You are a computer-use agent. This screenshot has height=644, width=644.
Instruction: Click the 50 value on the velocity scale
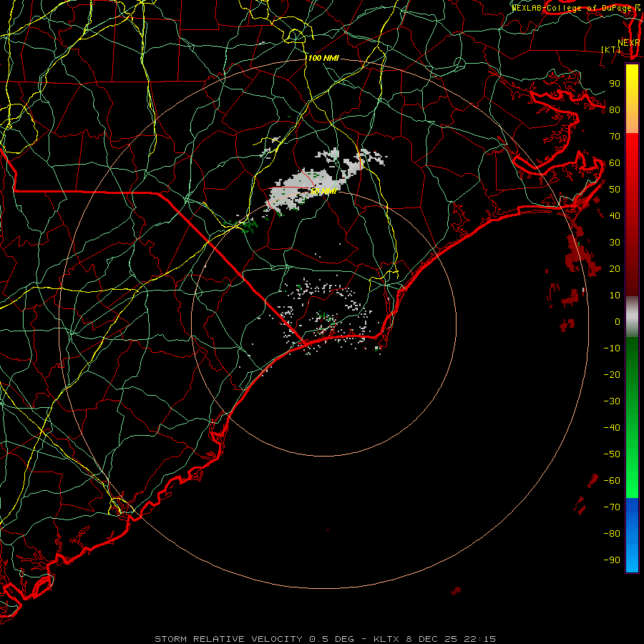pos(615,190)
